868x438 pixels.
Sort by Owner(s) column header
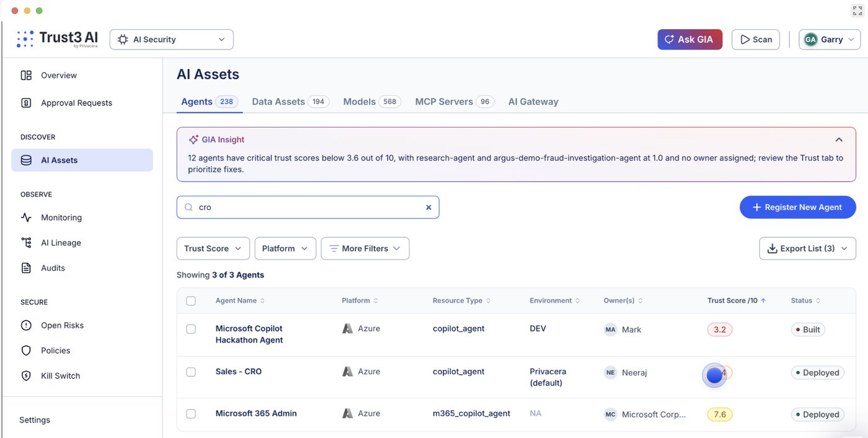click(623, 301)
